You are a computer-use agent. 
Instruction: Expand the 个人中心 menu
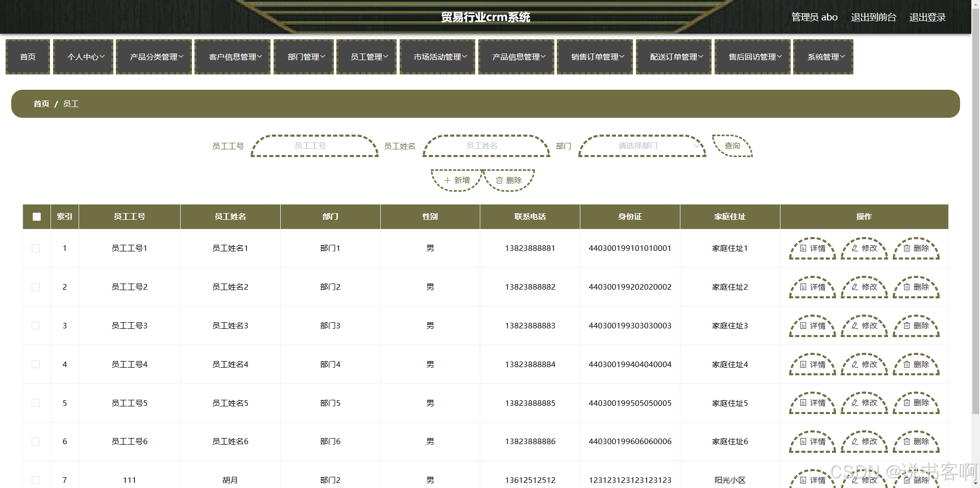pyautogui.click(x=83, y=57)
